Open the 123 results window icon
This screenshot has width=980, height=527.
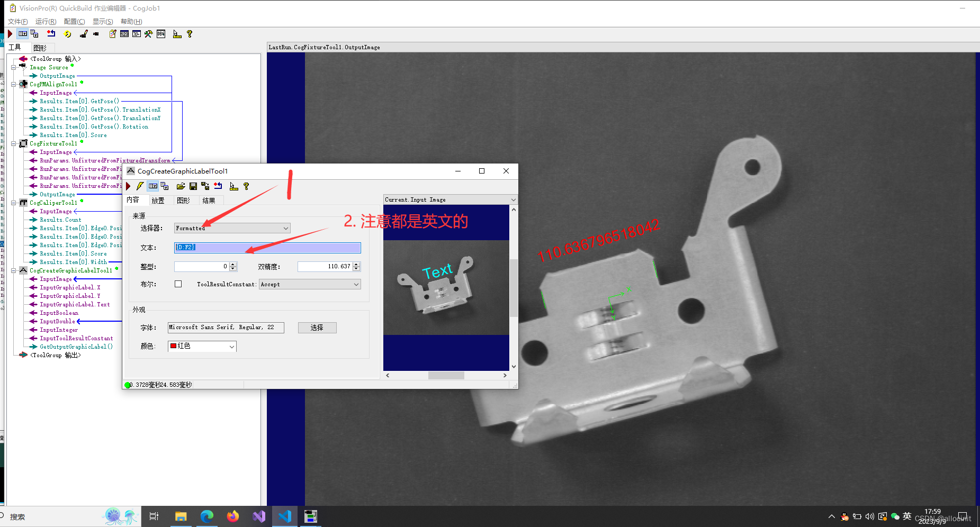pos(124,34)
